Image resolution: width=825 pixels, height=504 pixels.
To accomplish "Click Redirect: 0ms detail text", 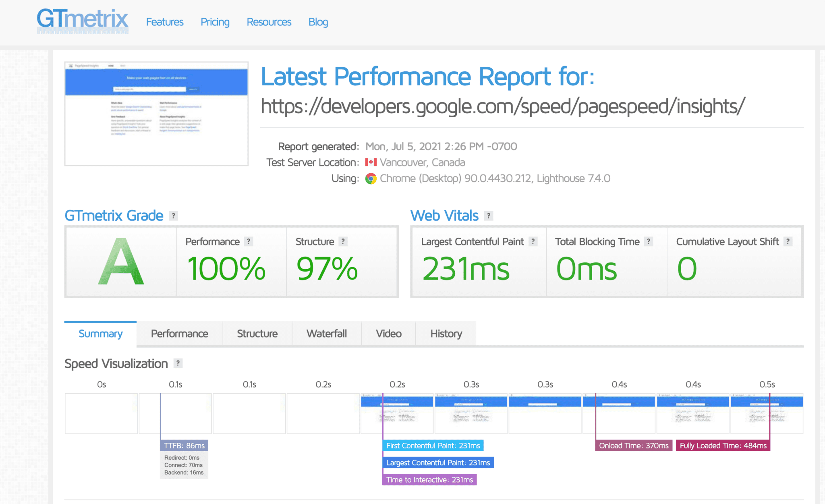I will [x=182, y=458].
